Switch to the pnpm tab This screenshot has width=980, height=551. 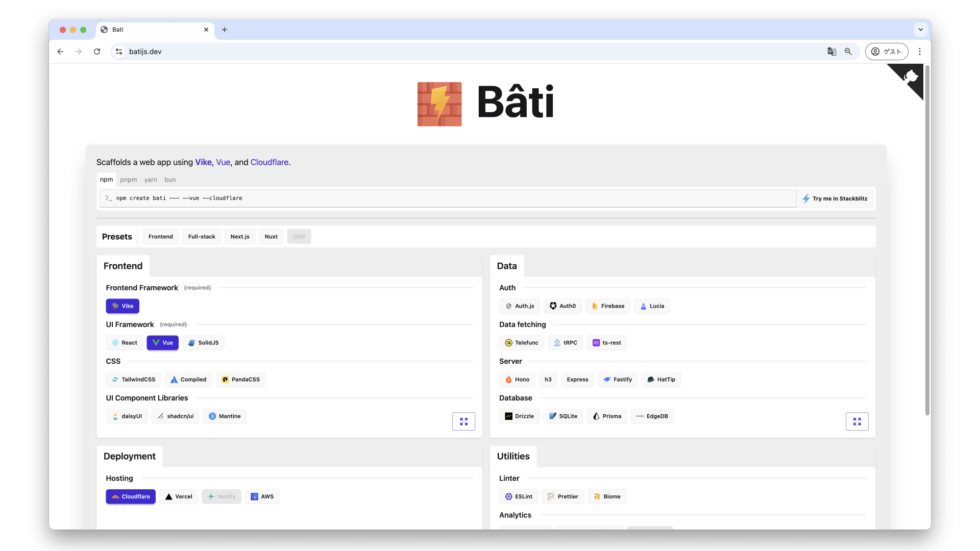[129, 180]
